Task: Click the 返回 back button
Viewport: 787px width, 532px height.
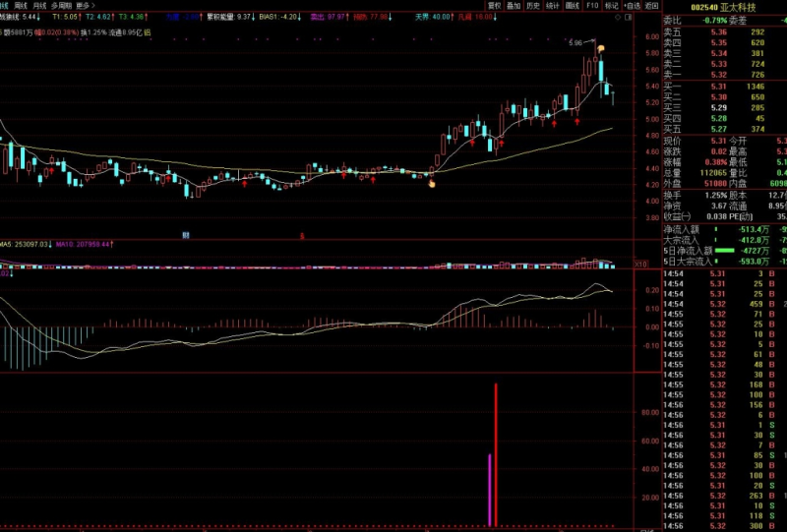Action: 652,5
